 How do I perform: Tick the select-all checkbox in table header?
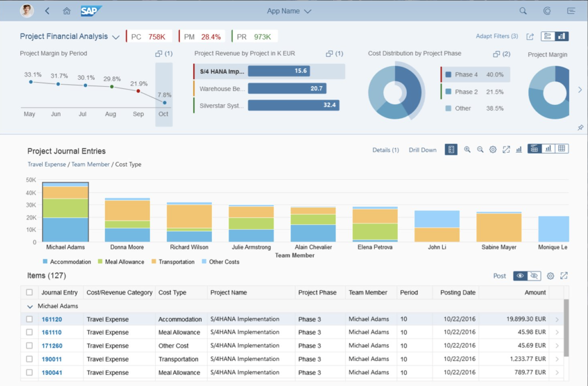pos(29,292)
